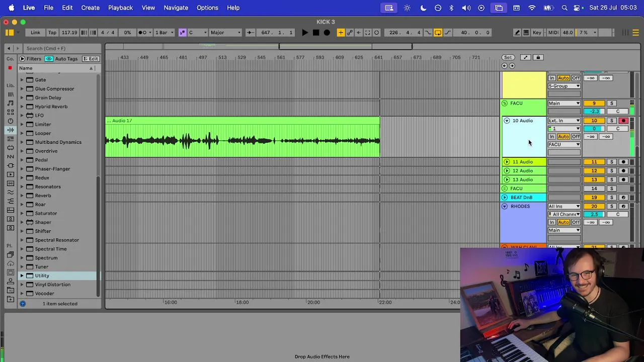Toggle Draw Mode pencil

click(x=517, y=33)
